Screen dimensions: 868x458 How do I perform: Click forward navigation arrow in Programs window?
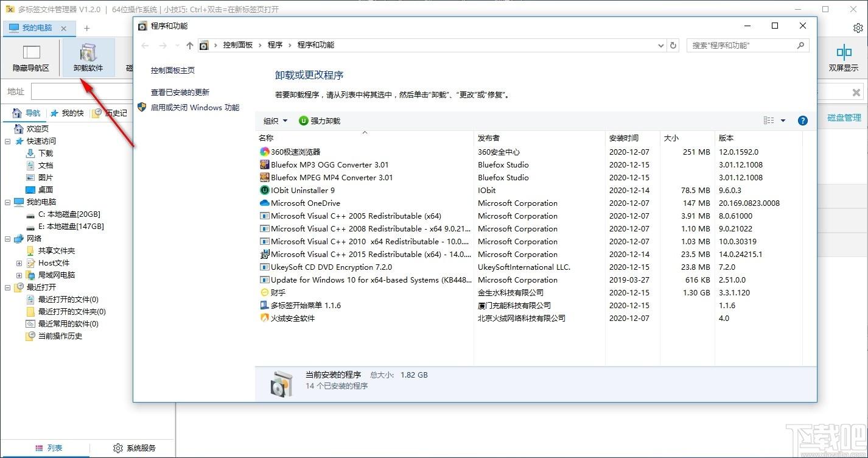[163, 45]
